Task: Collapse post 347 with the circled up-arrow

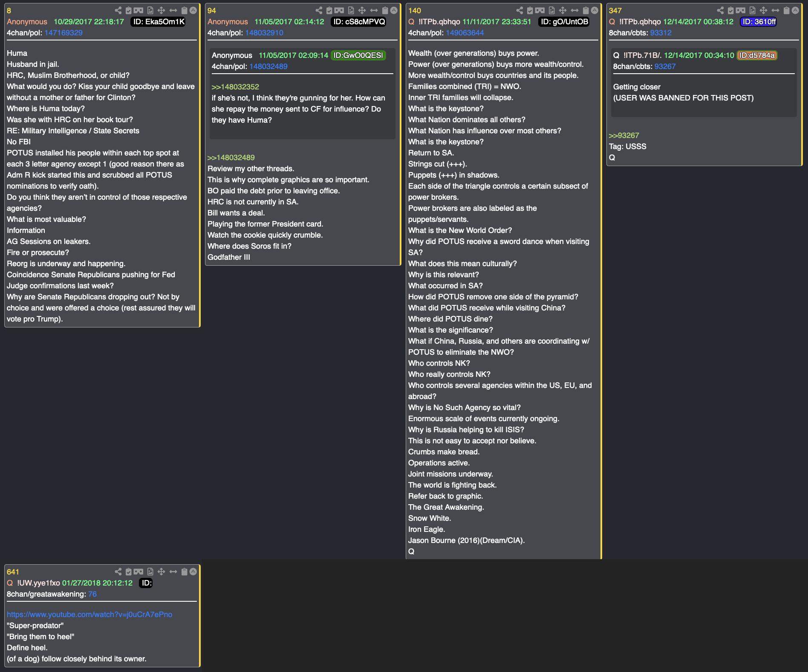Action: coord(795,10)
